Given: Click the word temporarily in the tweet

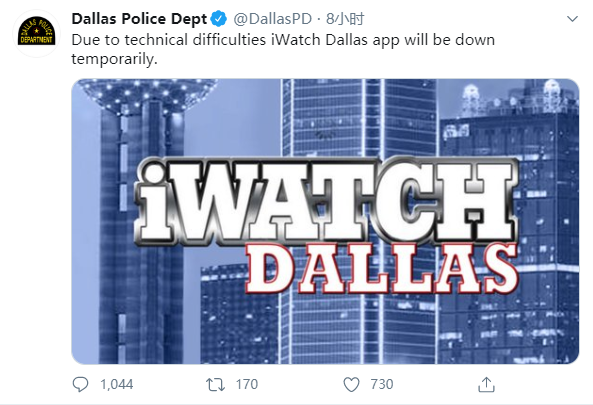Looking at the screenshot, I should coord(114,59).
